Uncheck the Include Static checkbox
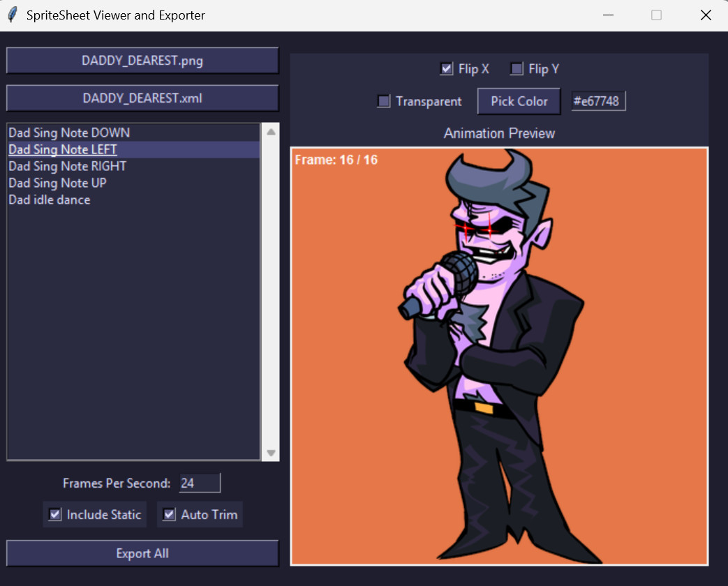This screenshot has height=586, width=728. point(55,514)
